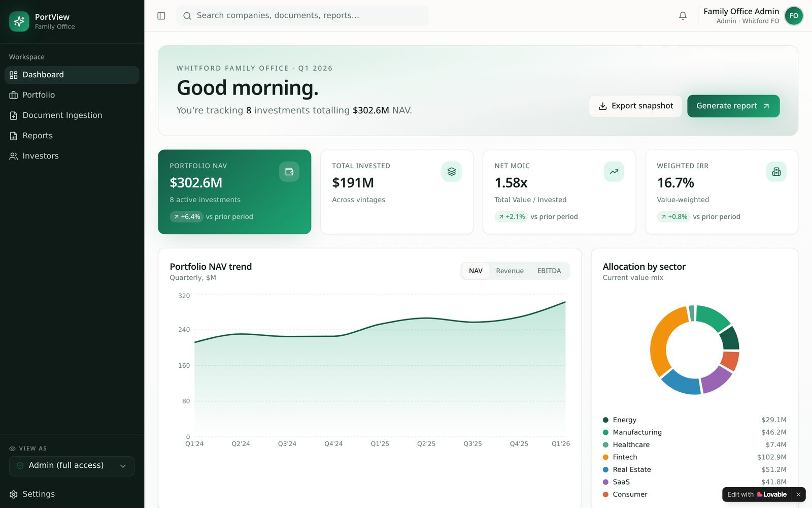
Task: Switch chart to the NAV tab
Action: [x=476, y=271]
